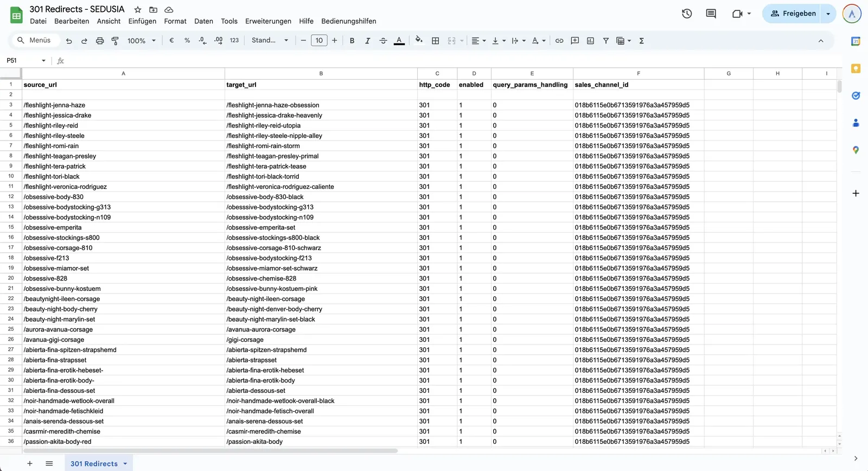
Task: Increase font size plus button
Action: point(334,40)
